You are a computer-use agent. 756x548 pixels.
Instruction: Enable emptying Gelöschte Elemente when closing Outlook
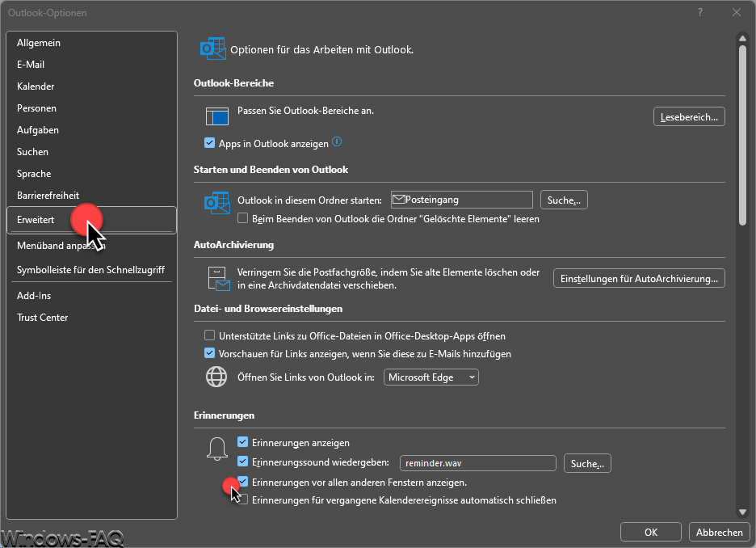pyautogui.click(x=242, y=218)
